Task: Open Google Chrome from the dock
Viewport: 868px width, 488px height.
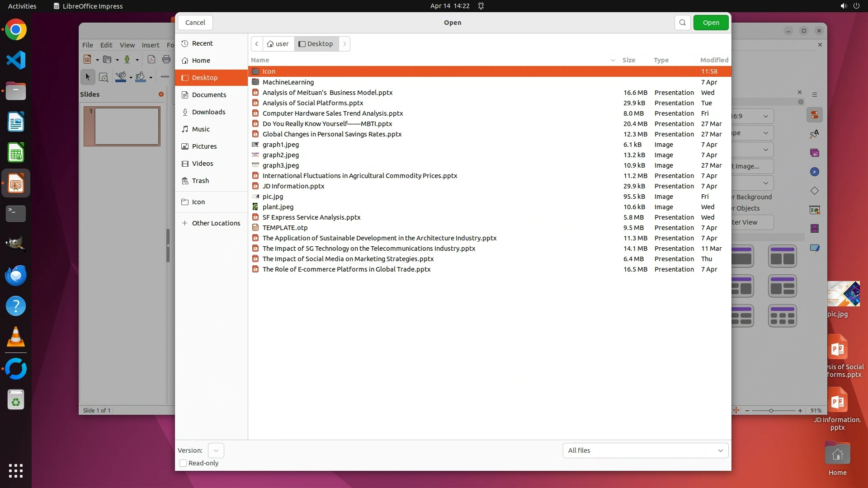Action: [x=16, y=30]
